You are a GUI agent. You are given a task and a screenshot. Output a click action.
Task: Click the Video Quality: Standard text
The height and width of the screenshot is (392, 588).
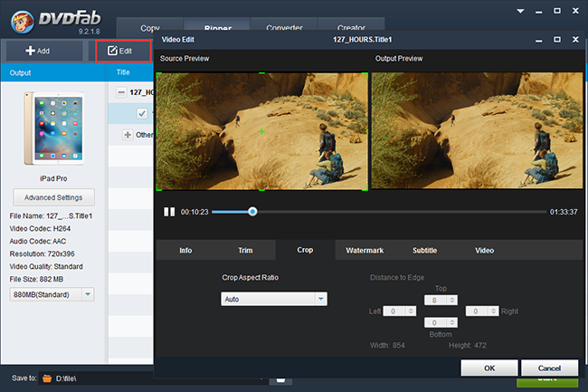(x=46, y=266)
